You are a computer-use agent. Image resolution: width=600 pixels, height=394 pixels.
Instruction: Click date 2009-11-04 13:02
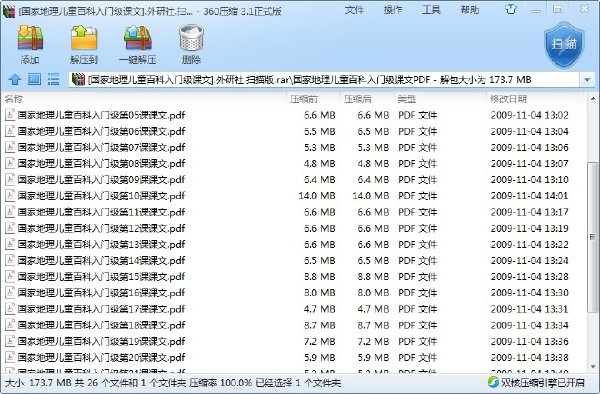530,115
